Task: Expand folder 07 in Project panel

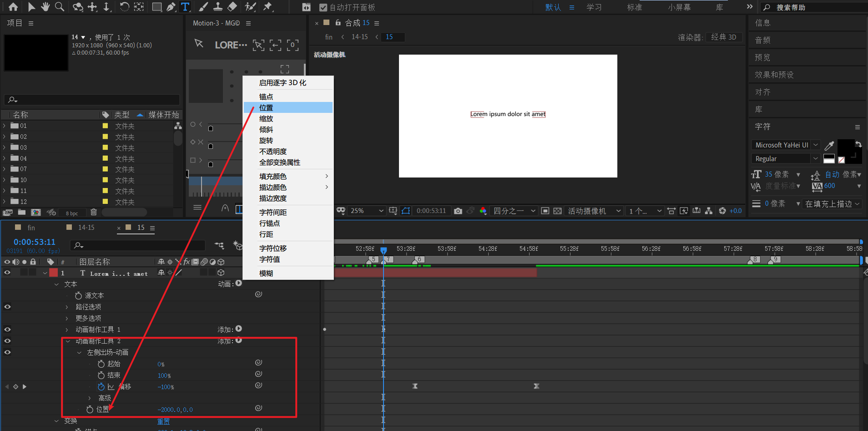Action: pos(4,169)
